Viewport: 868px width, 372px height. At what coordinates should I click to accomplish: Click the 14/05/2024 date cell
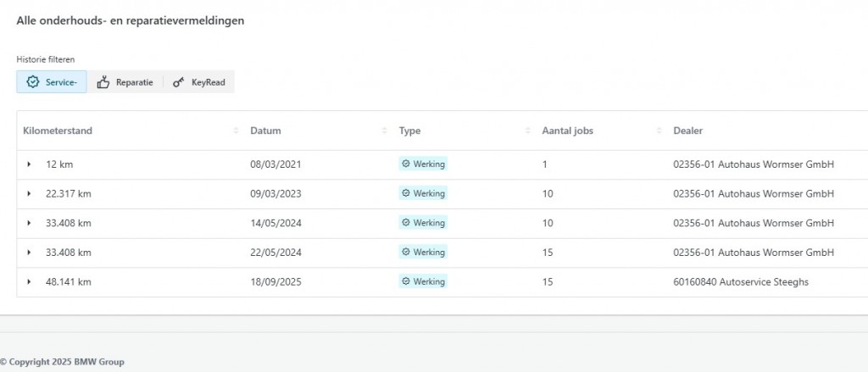[x=275, y=223]
